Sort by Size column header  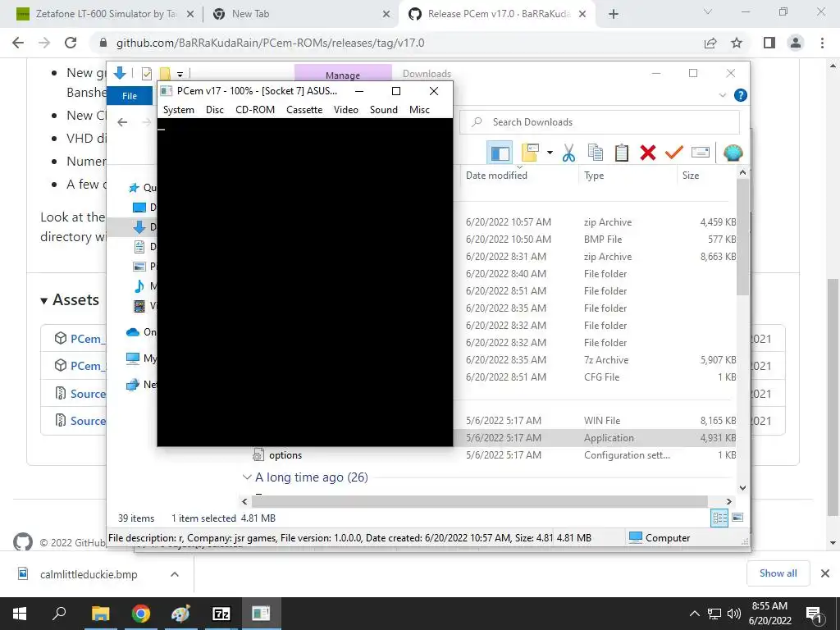[691, 176]
